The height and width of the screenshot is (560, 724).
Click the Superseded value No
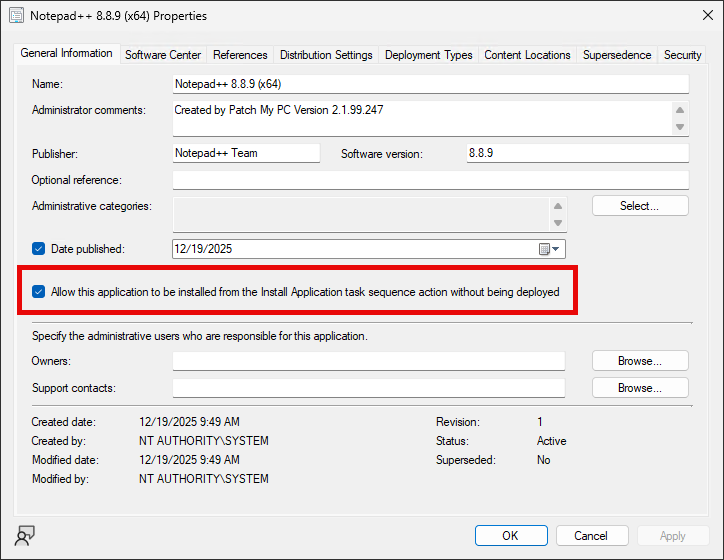point(543,460)
